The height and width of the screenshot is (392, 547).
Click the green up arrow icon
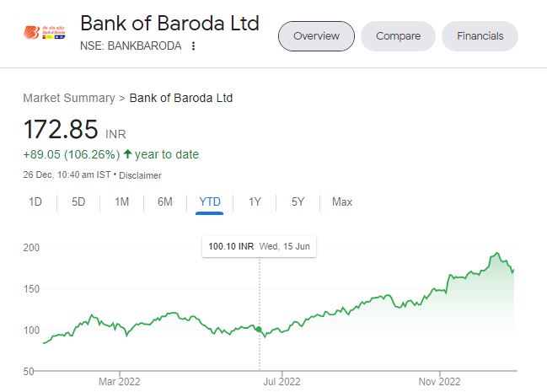[127, 154]
